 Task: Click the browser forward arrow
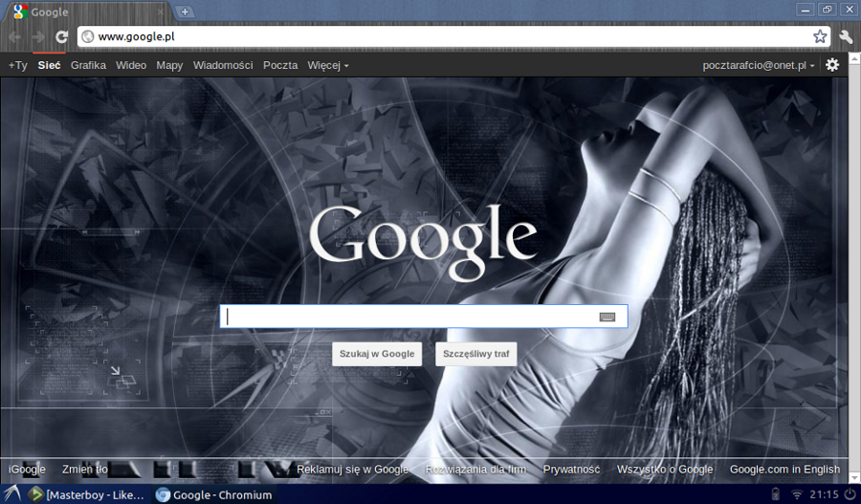(38, 36)
